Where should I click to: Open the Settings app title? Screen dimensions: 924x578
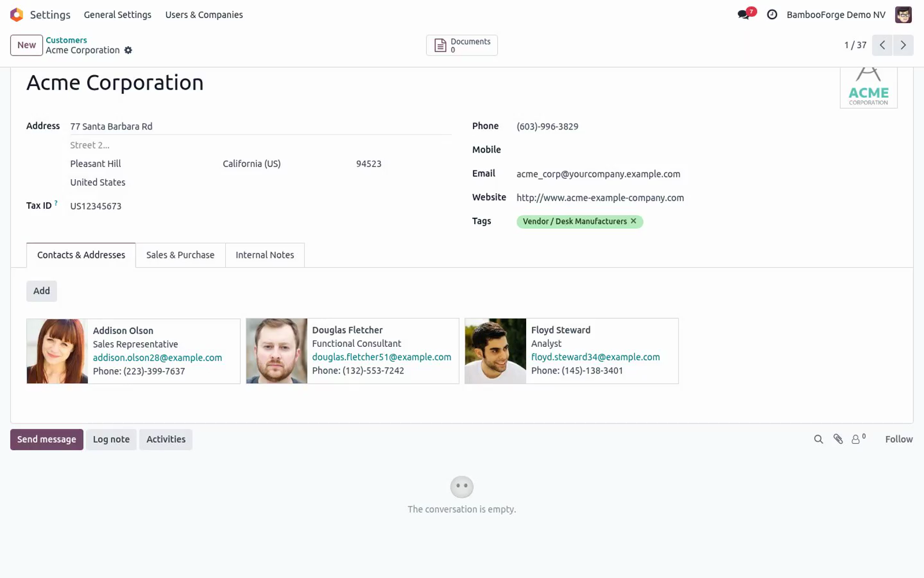[x=50, y=14]
